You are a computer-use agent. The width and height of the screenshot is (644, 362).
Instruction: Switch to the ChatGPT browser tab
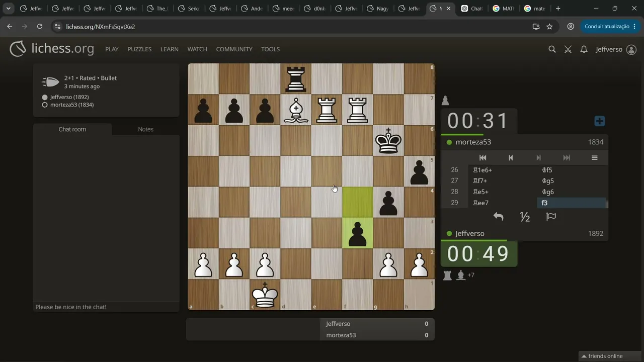[472, 9]
